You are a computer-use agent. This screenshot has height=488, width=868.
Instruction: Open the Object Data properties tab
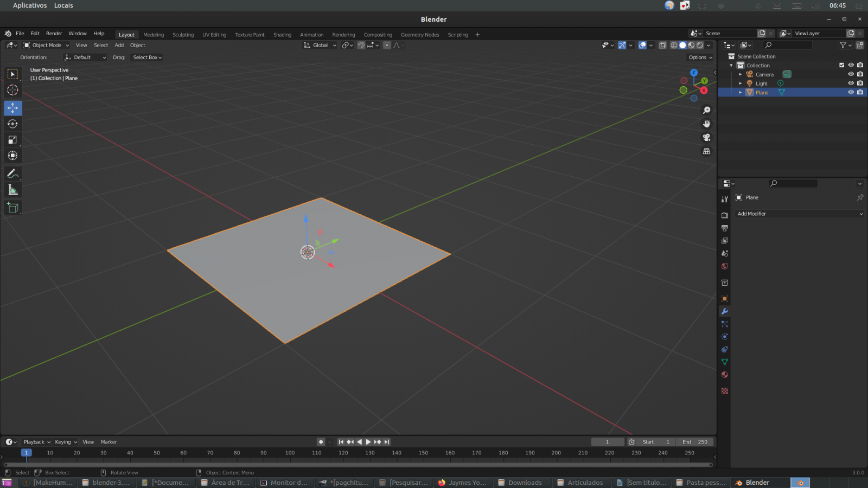point(724,362)
